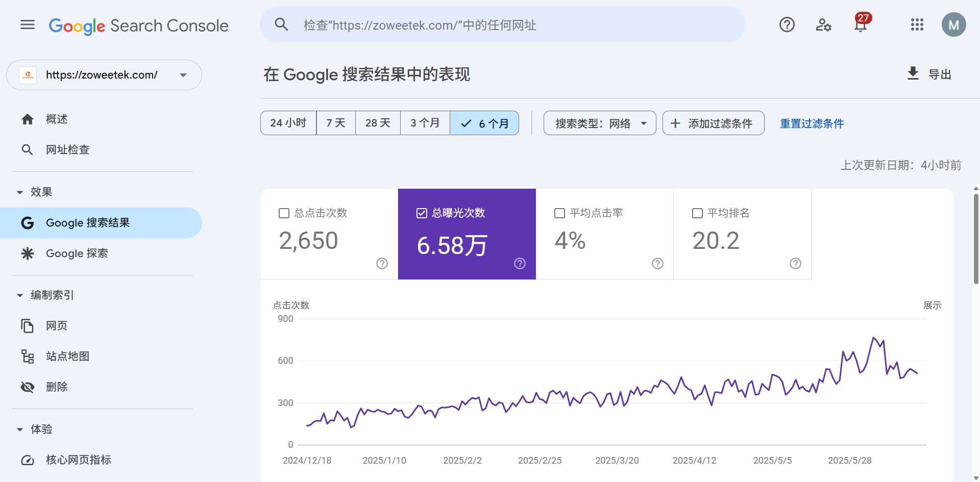Open the help question-mark icon in header
The height and width of the screenshot is (482, 980).
[x=787, y=24]
